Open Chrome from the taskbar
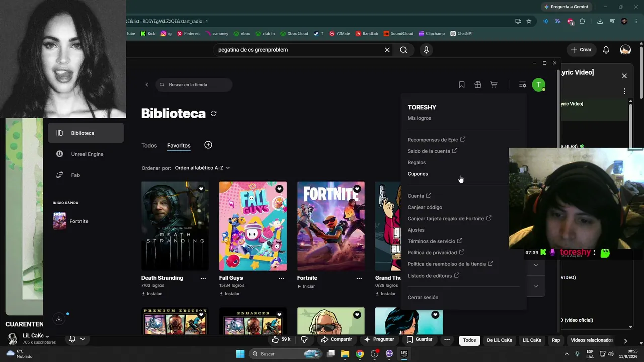Screen dimensions: 644x362 coord(360,354)
